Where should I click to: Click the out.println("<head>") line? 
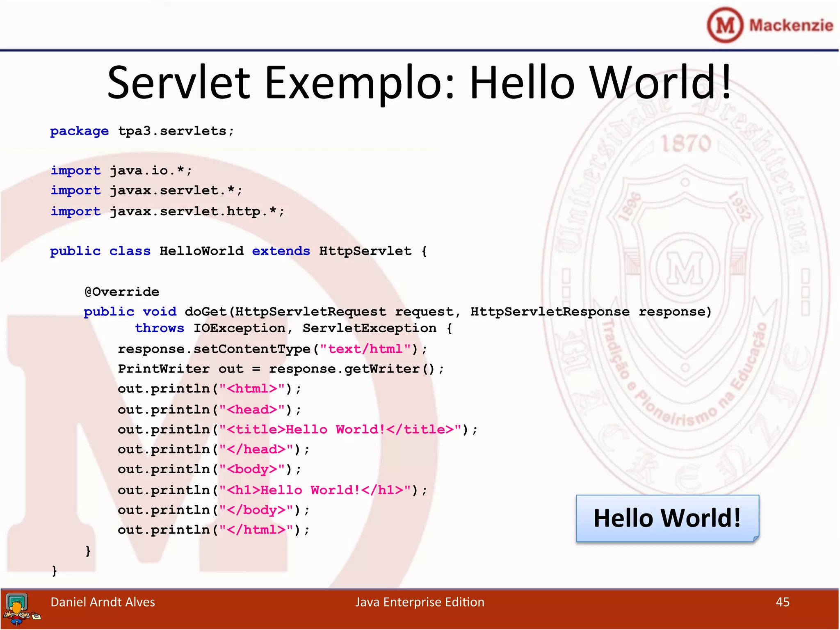pos(210,410)
